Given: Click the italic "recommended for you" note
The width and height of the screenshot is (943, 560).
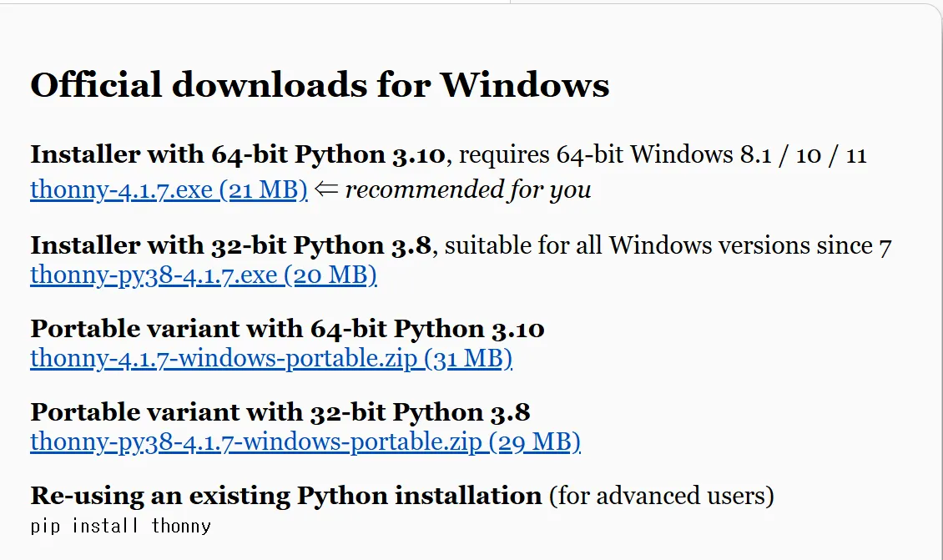Looking at the screenshot, I should (x=467, y=190).
